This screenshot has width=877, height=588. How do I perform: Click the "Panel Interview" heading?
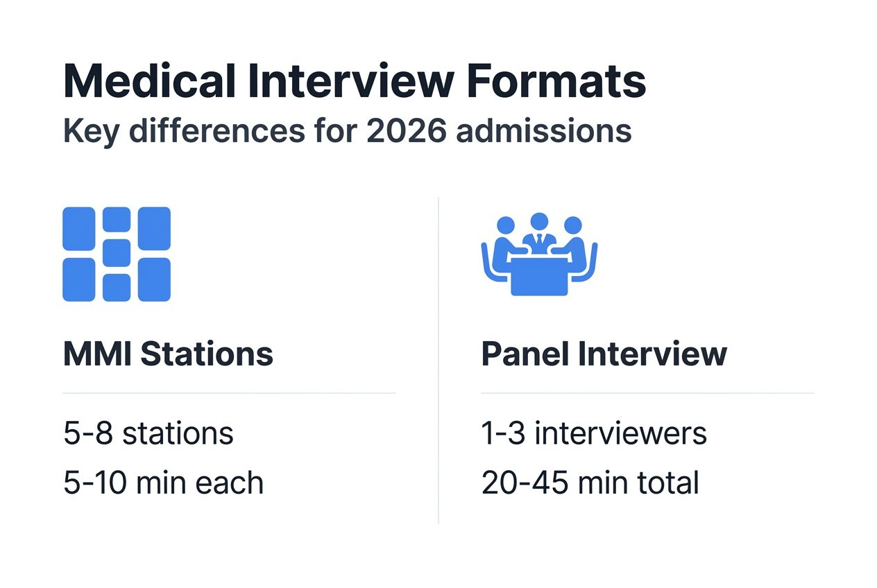click(604, 354)
